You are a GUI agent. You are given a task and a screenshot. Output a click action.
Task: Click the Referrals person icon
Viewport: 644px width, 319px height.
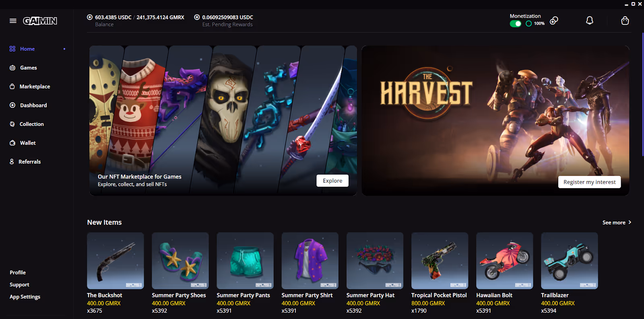(12, 161)
